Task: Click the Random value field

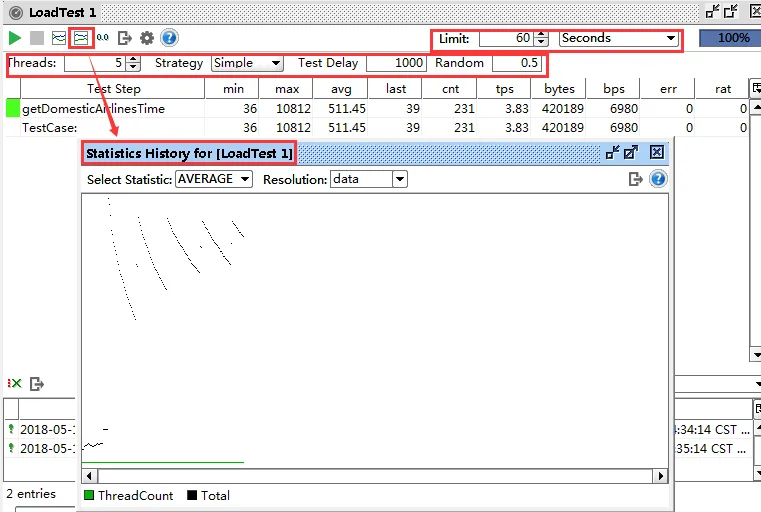Action: 517,63
